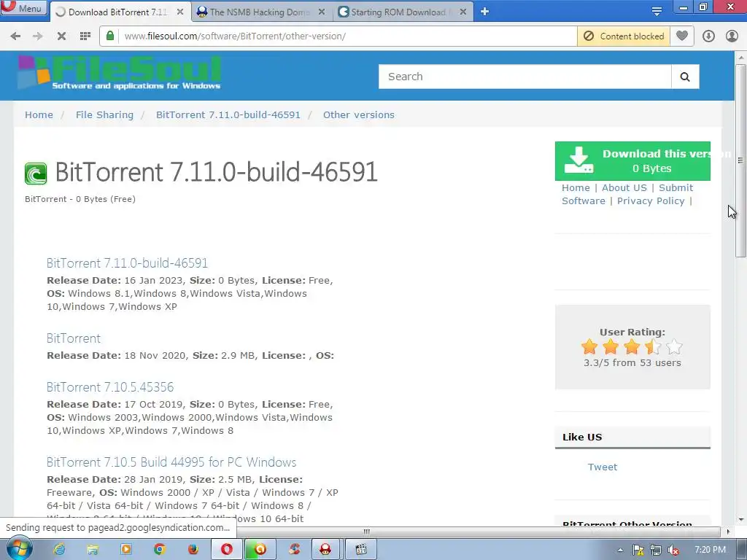Image resolution: width=747 pixels, height=560 pixels.
Task: Close the Starting ROM Download tab
Action: pyautogui.click(x=462, y=12)
